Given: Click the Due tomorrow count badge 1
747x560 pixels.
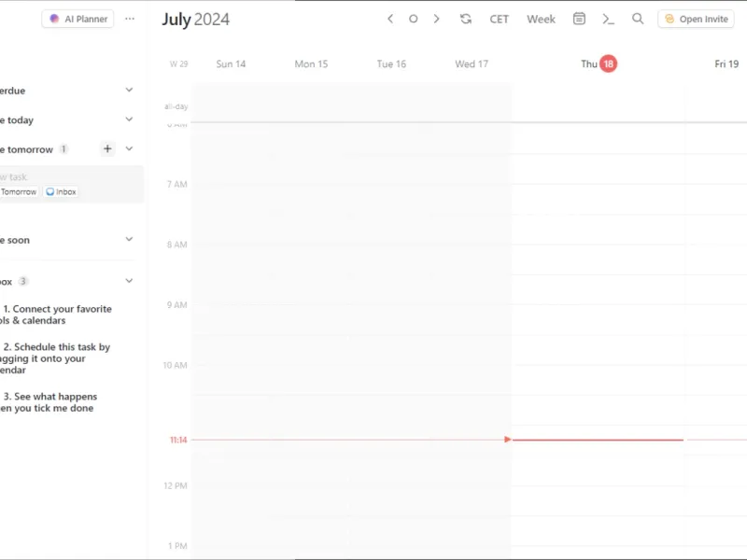Looking at the screenshot, I should pyautogui.click(x=63, y=149).
